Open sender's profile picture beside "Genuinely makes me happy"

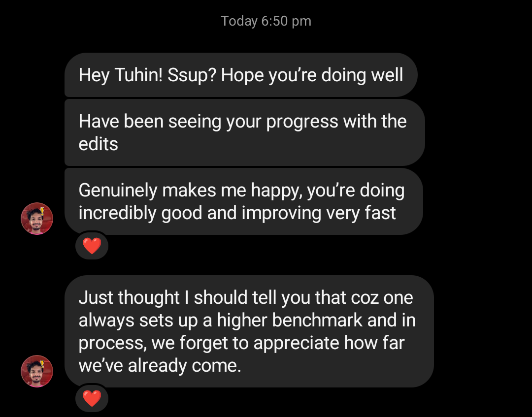click(36, 219)
